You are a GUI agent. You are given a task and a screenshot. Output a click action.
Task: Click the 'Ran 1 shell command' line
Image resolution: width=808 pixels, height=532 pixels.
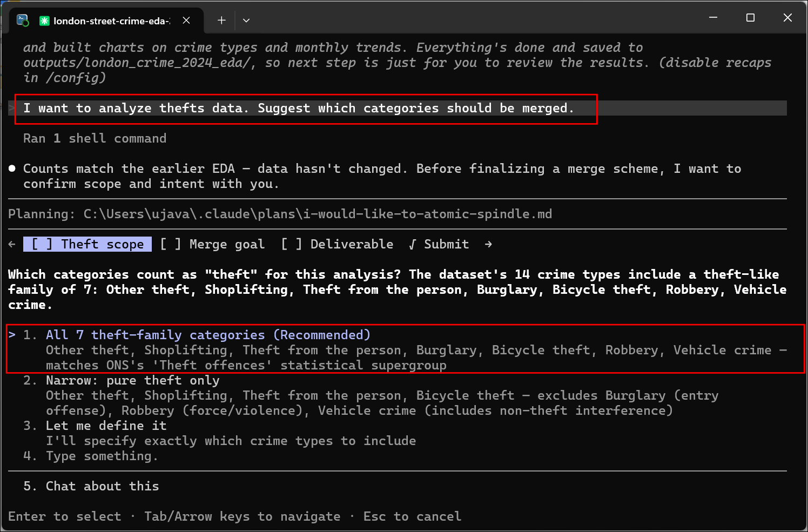pos(95,138)
